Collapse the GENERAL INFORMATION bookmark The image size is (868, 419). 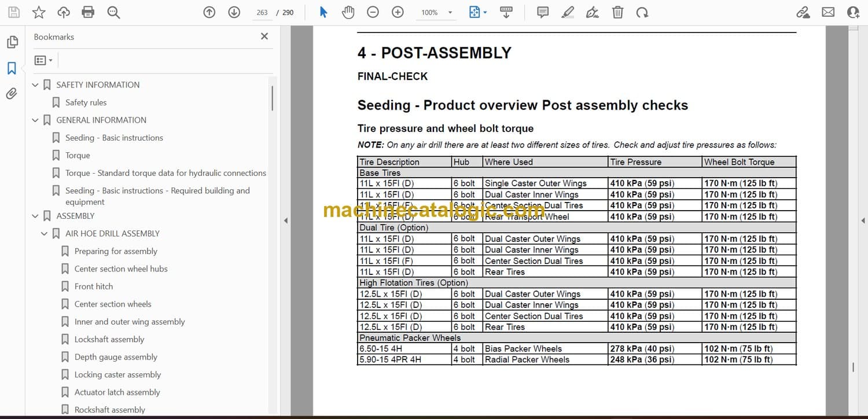click(x=35, y=120)
